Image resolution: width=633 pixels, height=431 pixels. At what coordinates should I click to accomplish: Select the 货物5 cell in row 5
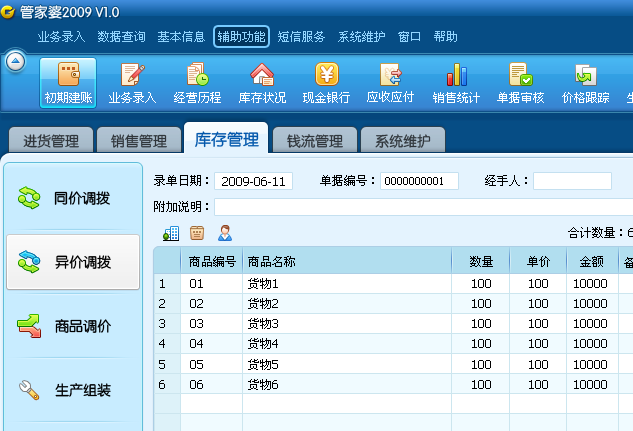(347, 364)
